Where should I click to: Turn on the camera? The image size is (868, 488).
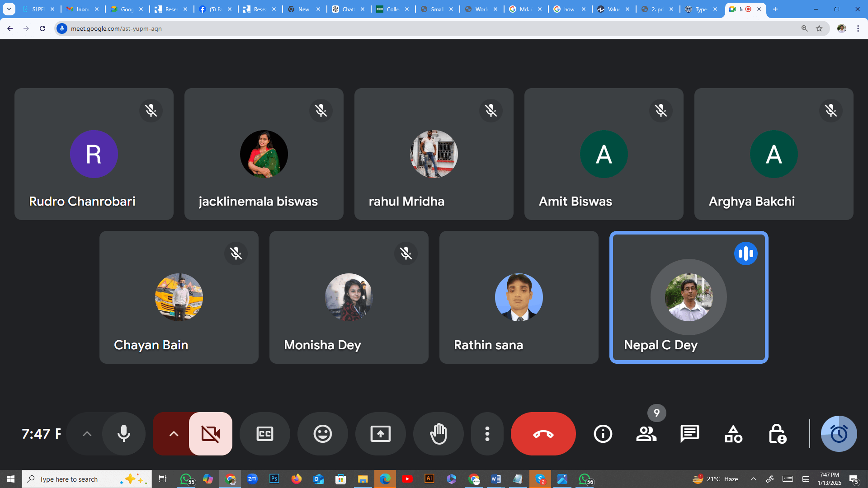(210, 434)
